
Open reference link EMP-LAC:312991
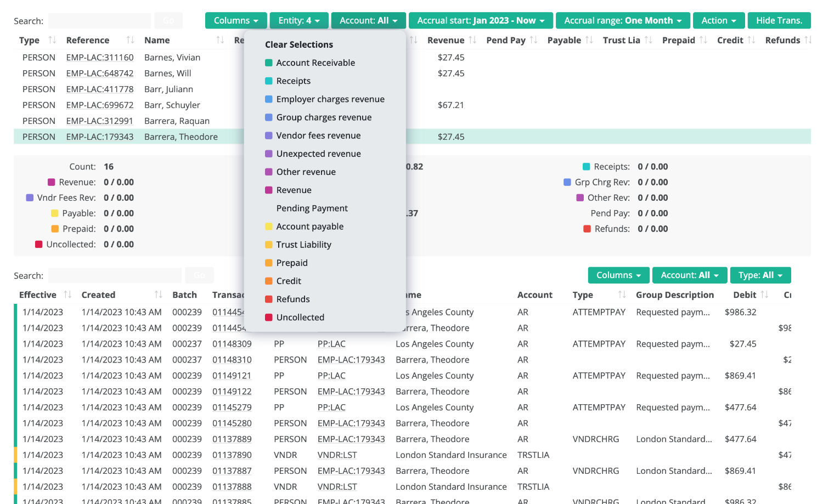[x=100, y=121]
